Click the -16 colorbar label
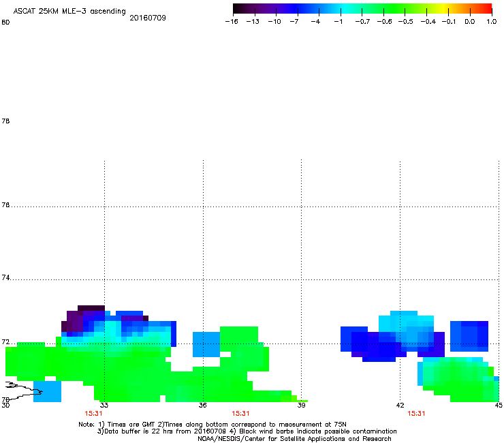The width and height of the screenshot is (504, 443). (232, 22)
